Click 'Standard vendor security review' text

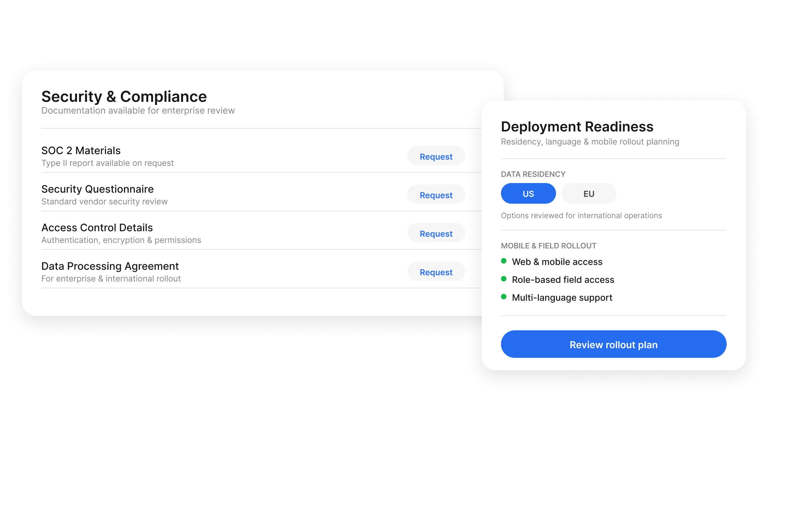click(x=105, y=202)
